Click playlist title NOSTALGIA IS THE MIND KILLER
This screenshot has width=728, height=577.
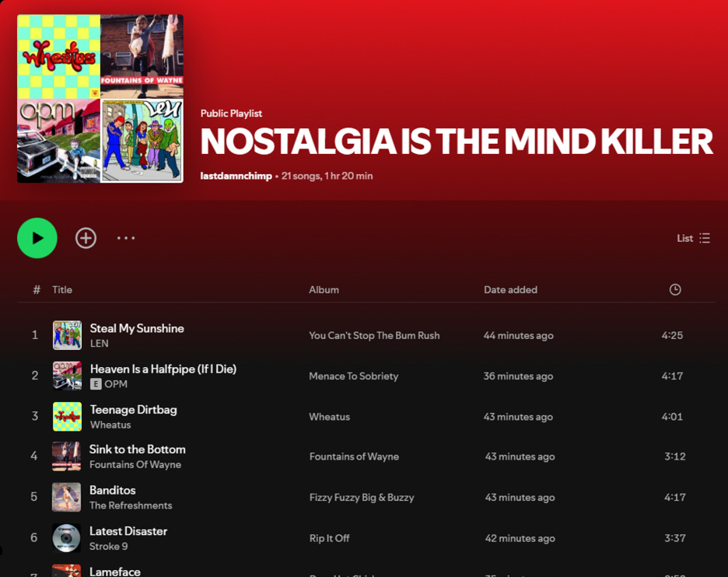pos(457,142)
